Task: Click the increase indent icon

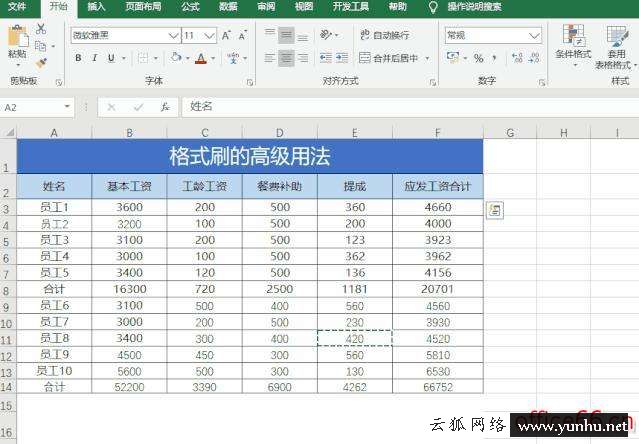Action: (342, 58)
